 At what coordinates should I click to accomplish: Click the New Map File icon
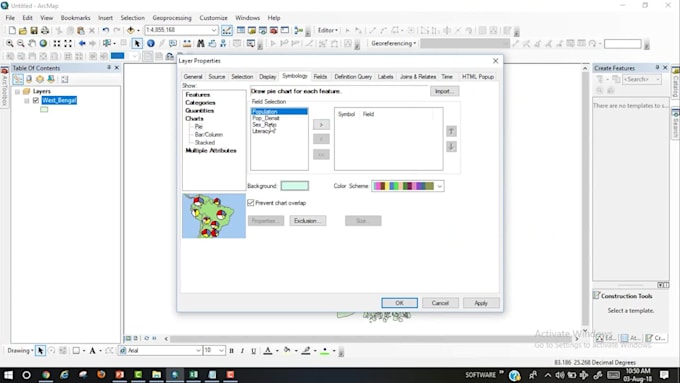tap(12, 30)
